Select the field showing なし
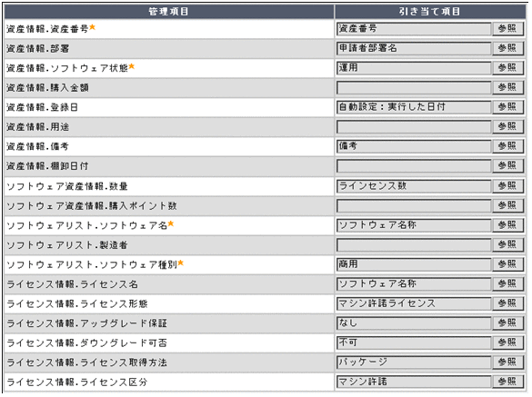The image size is (532, 397). (414, 323)
